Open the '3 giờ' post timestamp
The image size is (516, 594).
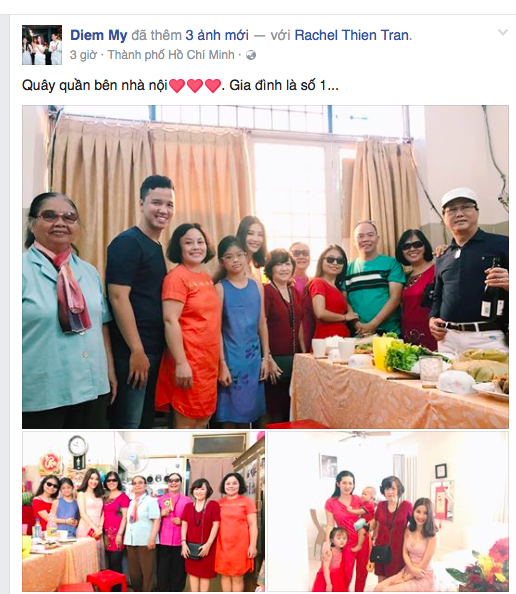[x=83, y=55]
